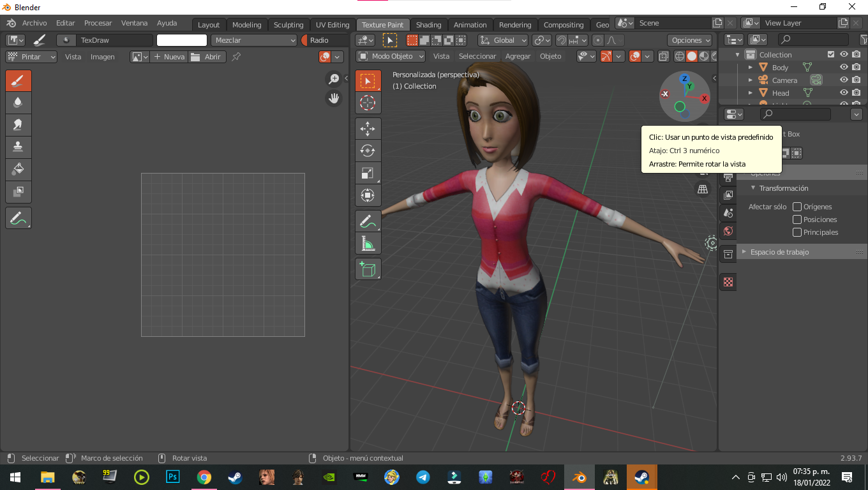
Task: Select the Move tool in the viewport toolbar
Action: (x=368, y=128)
